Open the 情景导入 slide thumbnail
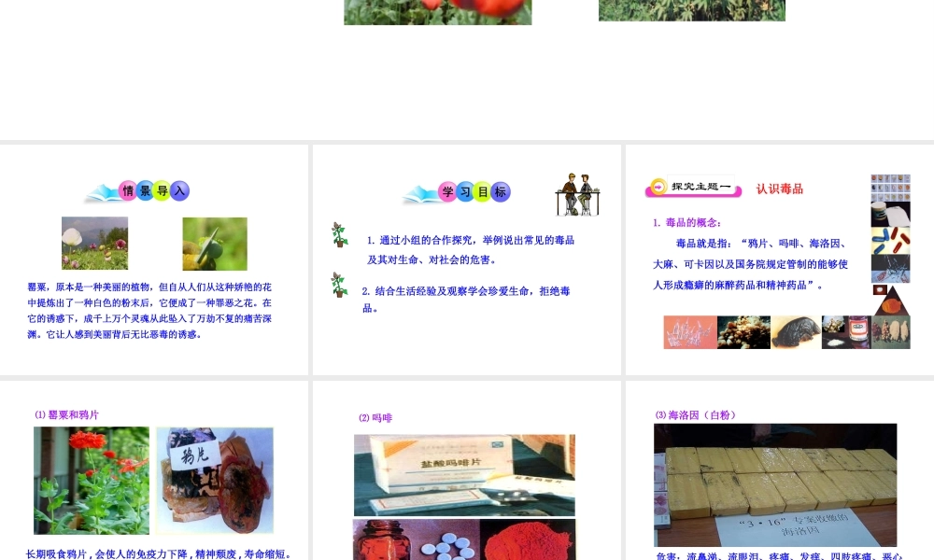934x560 pixels. pos(154,260)
